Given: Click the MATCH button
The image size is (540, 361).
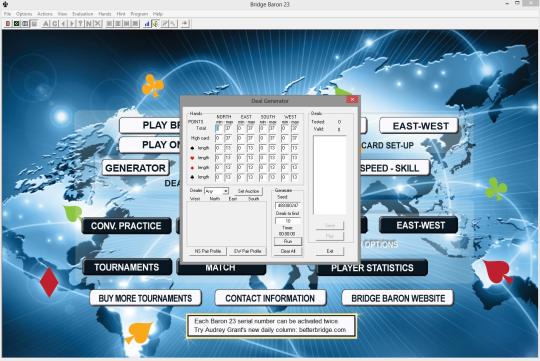Looking at the screenshot, I should pyautogui.click(x=221, y=269).
